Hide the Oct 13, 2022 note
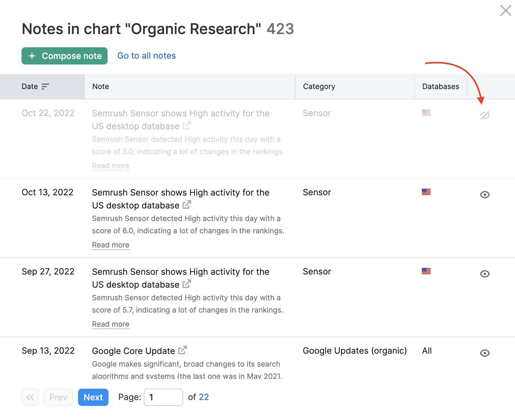 (485, 195)
